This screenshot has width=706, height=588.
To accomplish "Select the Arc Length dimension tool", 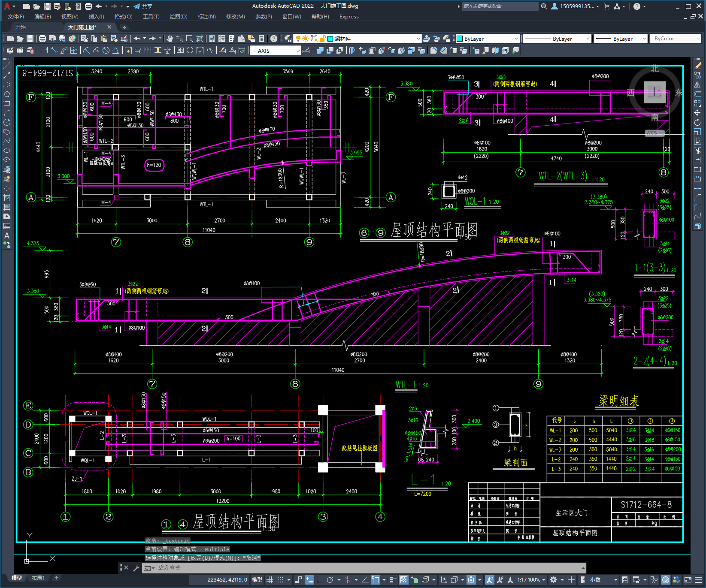I will (64, 50).
